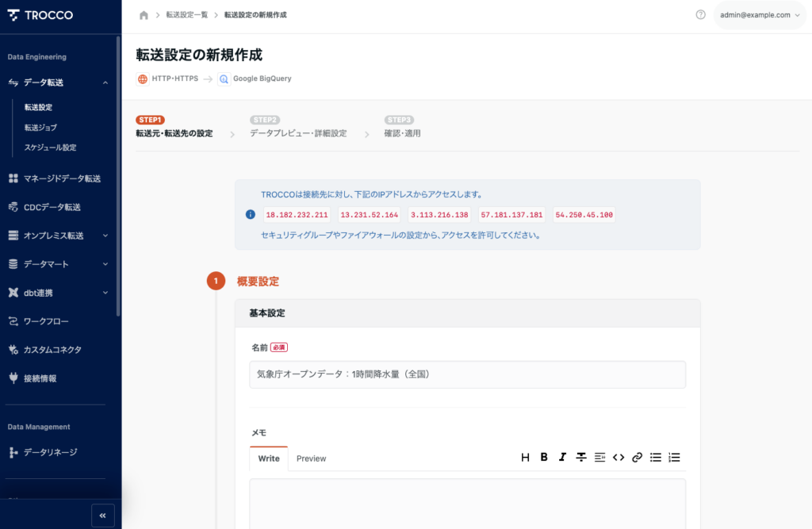
Task: Apply strikethrough in memo toolbar
Action: (x=581, y=458)
